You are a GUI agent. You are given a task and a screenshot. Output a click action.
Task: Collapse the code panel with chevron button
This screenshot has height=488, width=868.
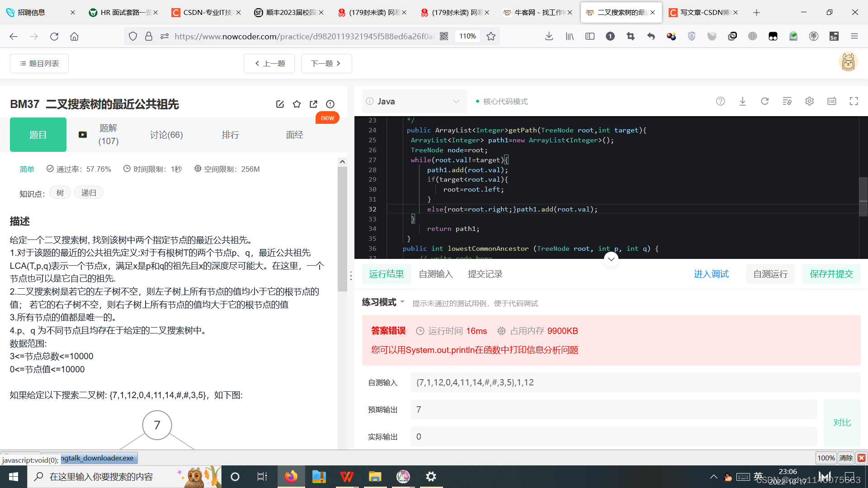pos(611,259)
